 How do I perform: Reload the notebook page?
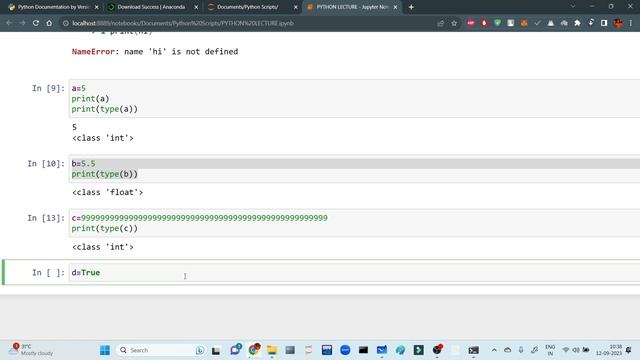(36, 23)
